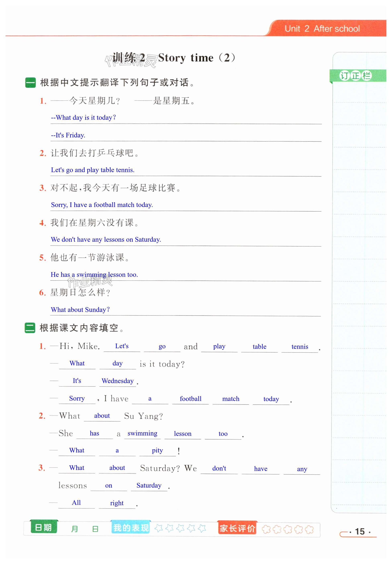Click the third blue star rating
The width and height of the screenshot is (392, 564).
pyautogui.click(x=180, y=528)
